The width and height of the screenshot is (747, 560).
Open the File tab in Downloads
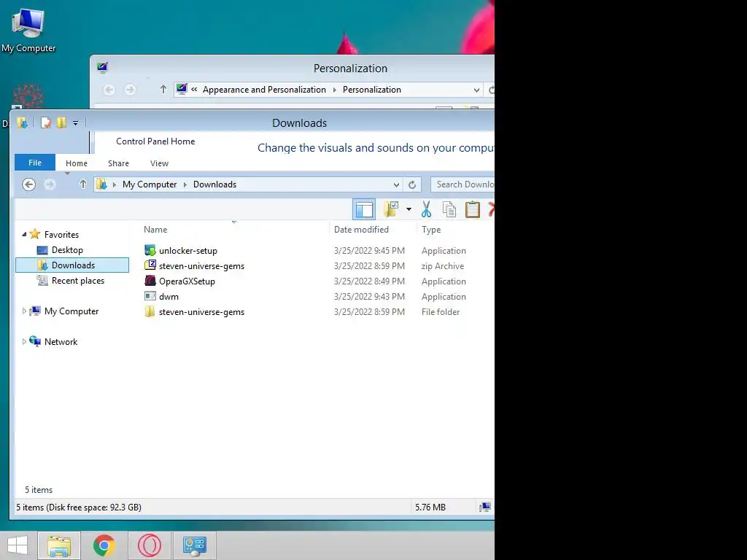[35, 163]
